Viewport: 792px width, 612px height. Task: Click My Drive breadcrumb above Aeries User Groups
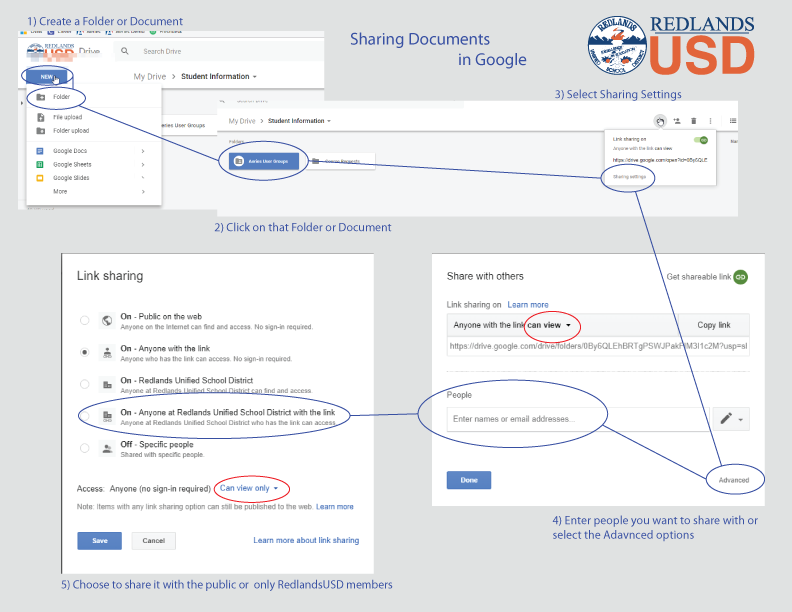[x=242, y=121]
